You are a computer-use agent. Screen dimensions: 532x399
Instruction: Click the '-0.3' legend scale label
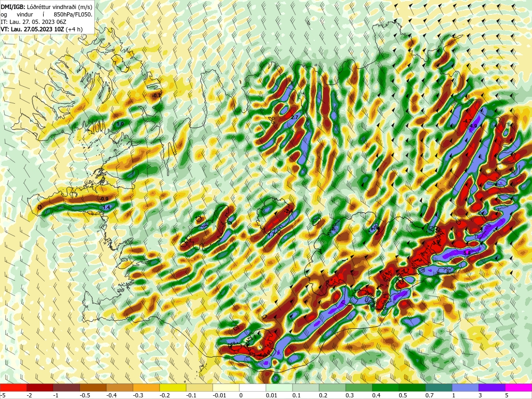tap(138, 395)
